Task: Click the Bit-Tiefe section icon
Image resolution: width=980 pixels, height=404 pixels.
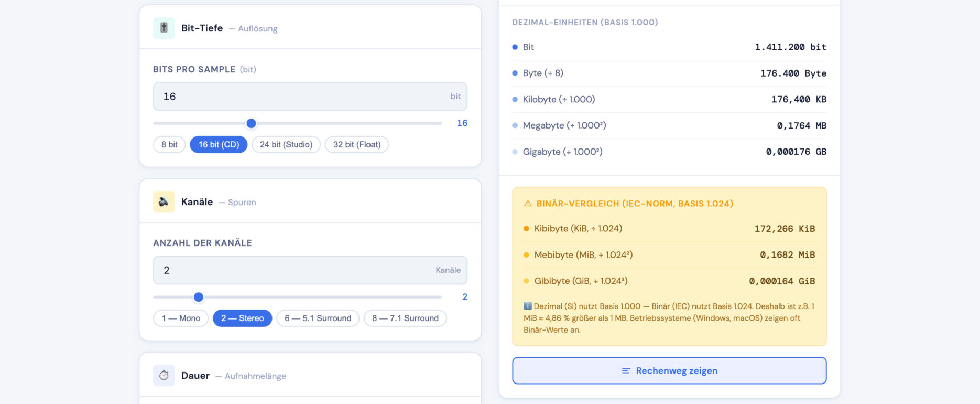Action: [x=164, y=28]
